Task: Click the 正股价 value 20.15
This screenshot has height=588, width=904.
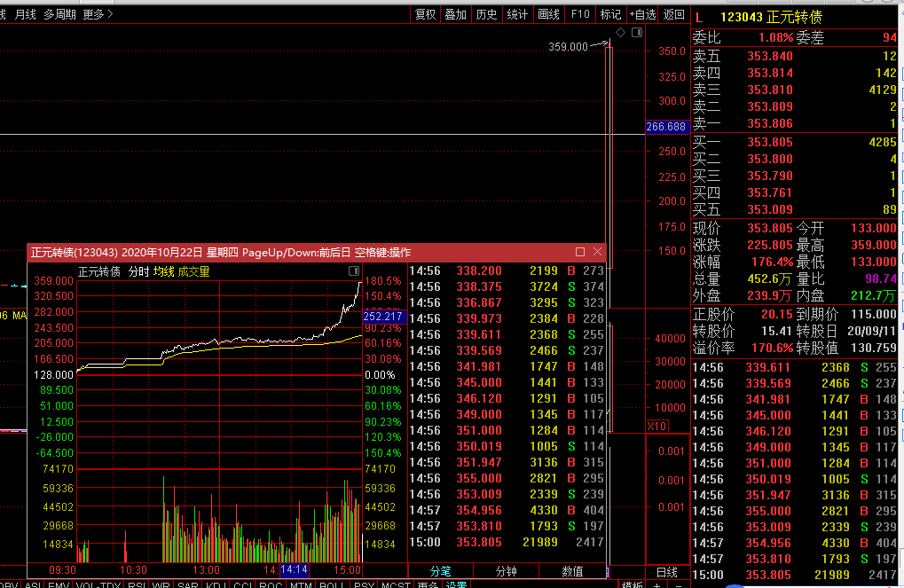Action: click(x=777, y=314)
